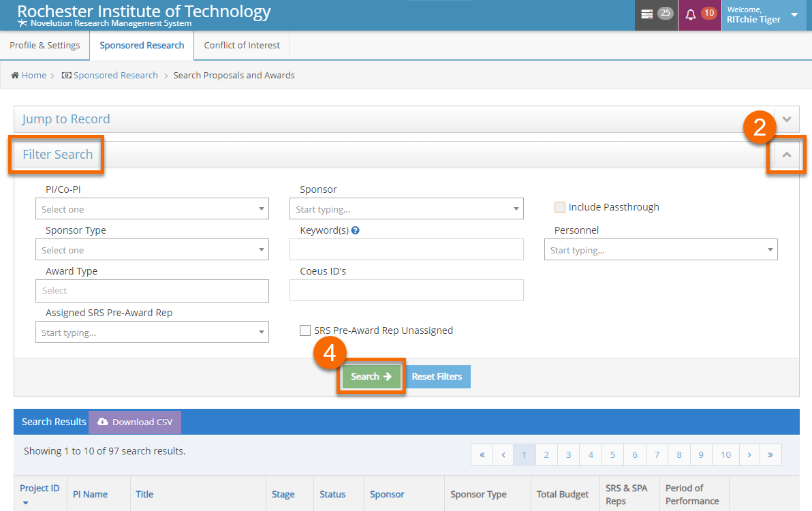The image size is (812, 511).
Task: Open the Sponsor Type dropdown
Action: [152, 250]
